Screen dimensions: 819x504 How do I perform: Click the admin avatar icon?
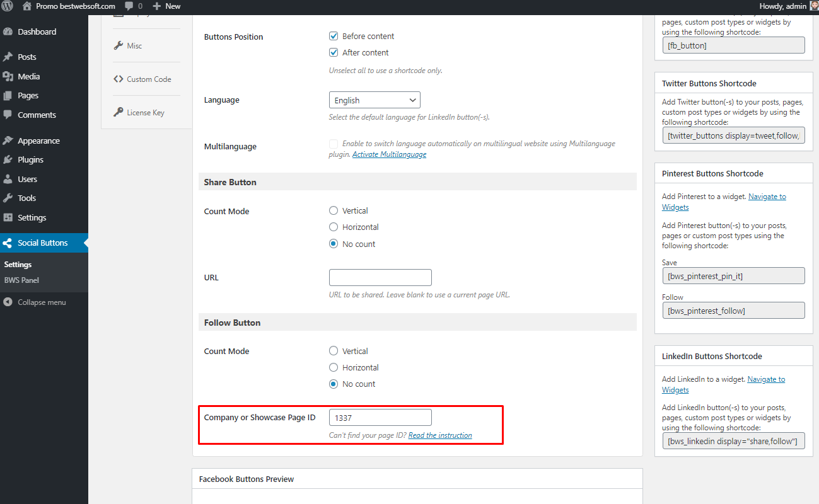pyautogui.click(x=814, y=6)
